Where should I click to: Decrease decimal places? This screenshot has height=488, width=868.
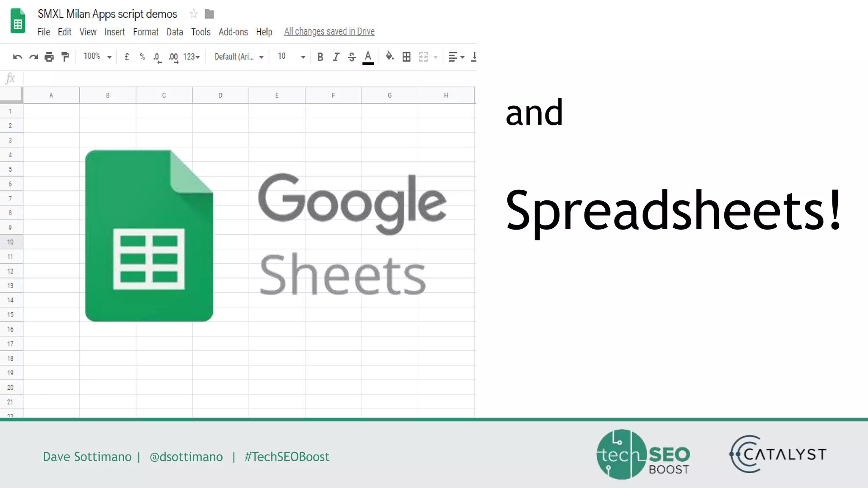(157, 57)
